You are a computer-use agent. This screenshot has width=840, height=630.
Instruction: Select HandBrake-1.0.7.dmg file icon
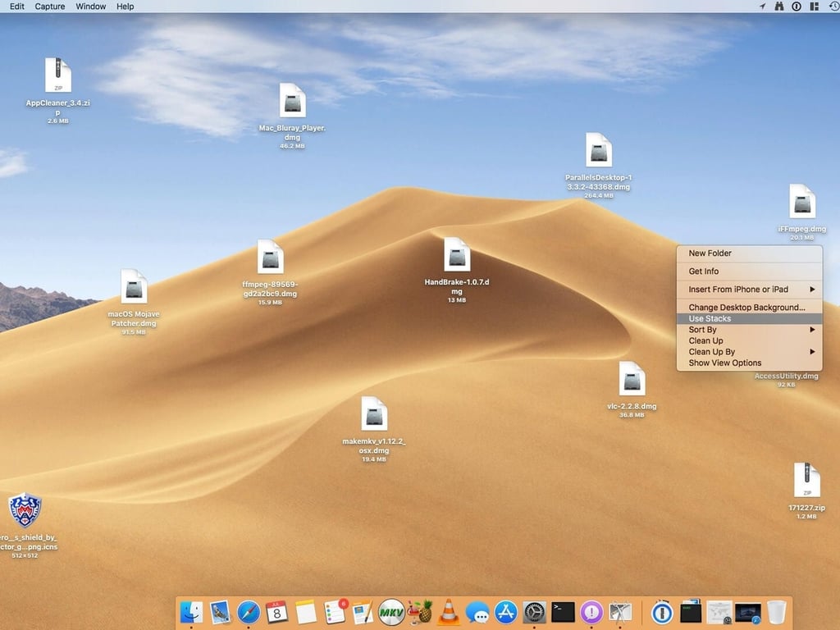457,254
